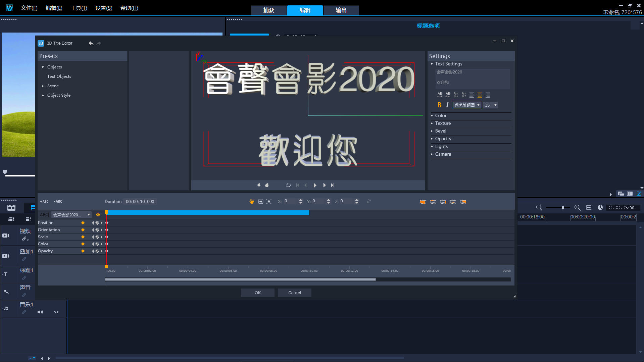Image resolution: width=644 pixels, height=362 pixels.
Task: Decrease line spacing
Action: click(464, 95)
